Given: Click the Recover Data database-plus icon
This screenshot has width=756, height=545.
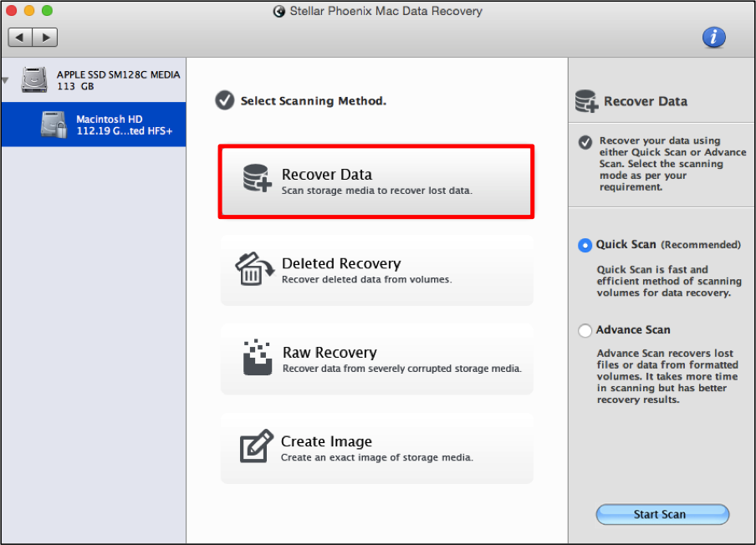Looking at the screenshot, I should pyautogui.click(x=256, y=178).
